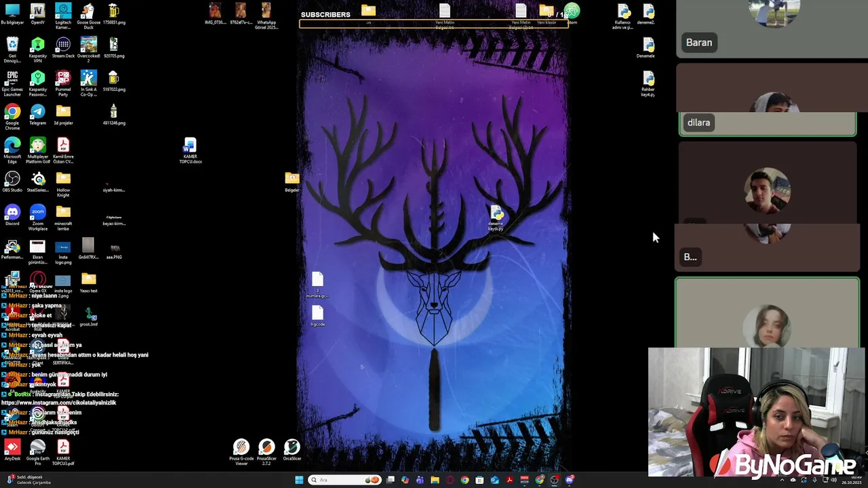Open Task View on the taskbar
868x488 pixels.
coord(391,480)
